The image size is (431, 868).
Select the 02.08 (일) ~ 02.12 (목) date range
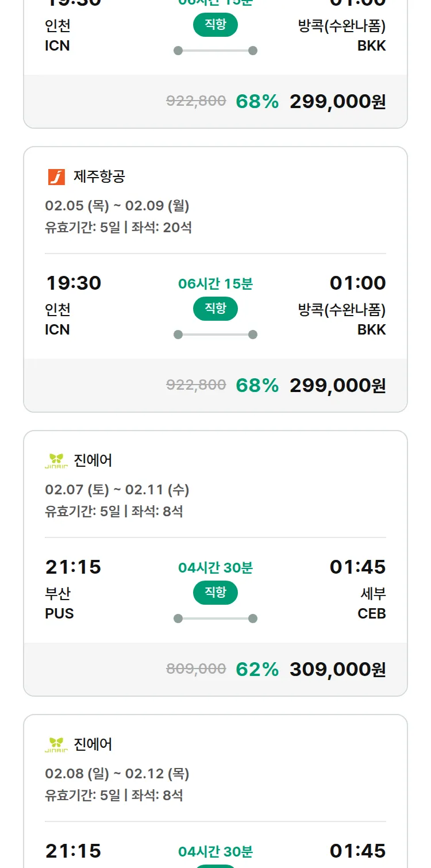[x=117, y=774]
